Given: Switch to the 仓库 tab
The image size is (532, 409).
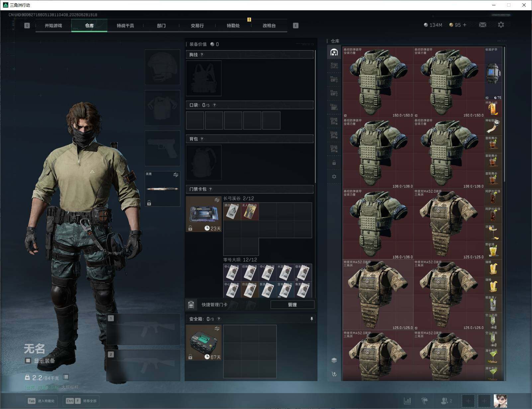Looking at the screenshot, I should [x=89, y=26].
